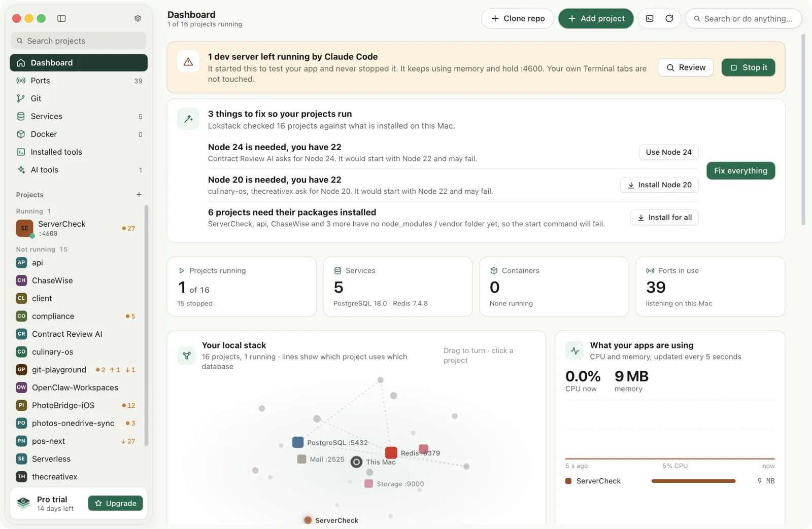Click the Pro trial stack logo icon
This screenshot has width=812, height=529.
(x=23, y=503)
